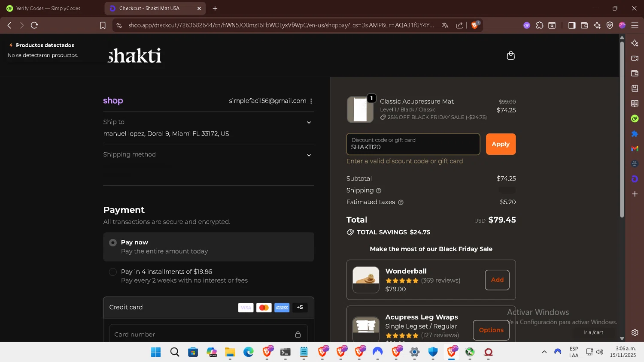Expand the Shipping method section
The height and width of the screenshot is (362, 644).
309,155
